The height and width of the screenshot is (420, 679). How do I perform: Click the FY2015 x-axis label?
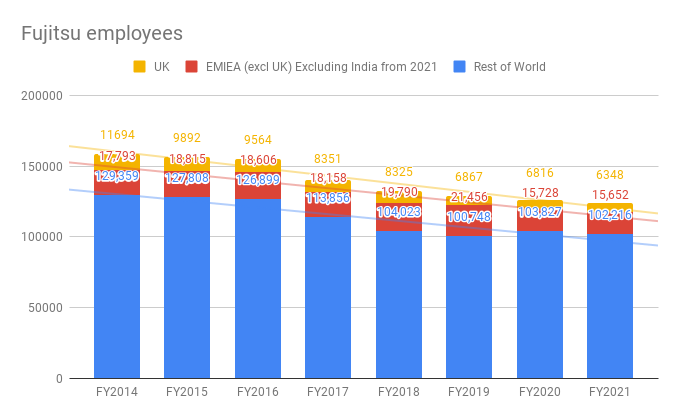187,392
